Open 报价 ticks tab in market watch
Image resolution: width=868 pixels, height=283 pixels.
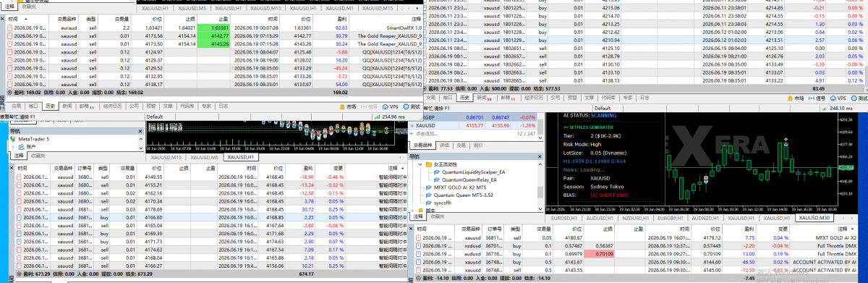tap(479, 146)
